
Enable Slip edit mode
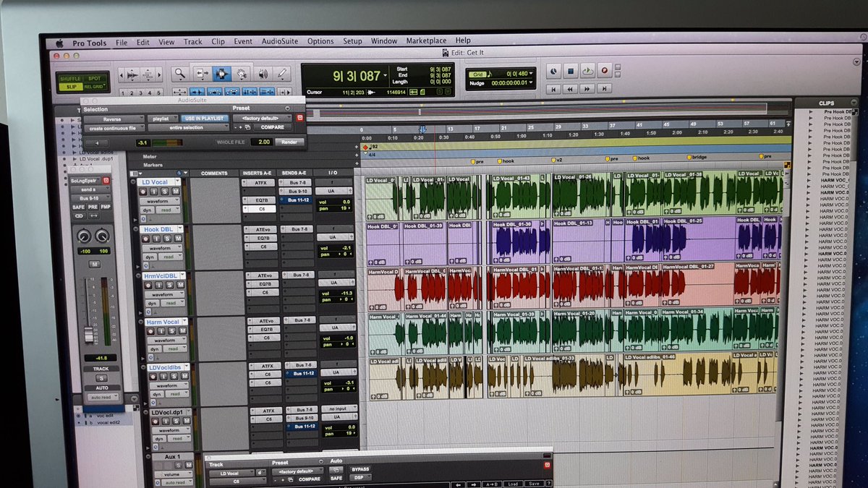tap(70, 86)
